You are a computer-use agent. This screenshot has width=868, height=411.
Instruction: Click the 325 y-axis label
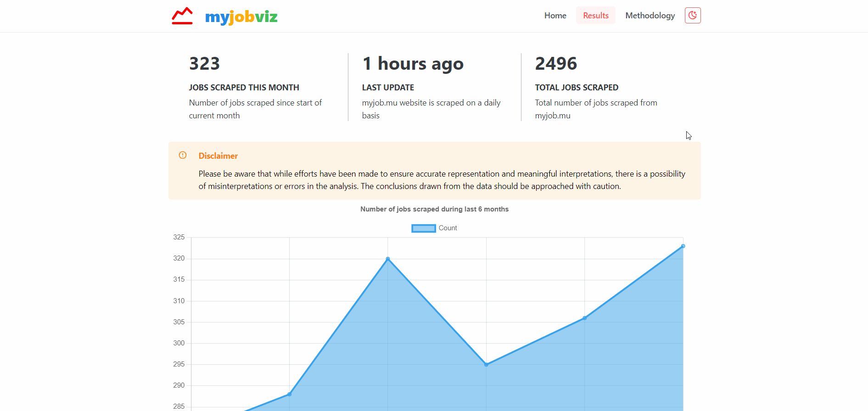[x=179, y=237]
